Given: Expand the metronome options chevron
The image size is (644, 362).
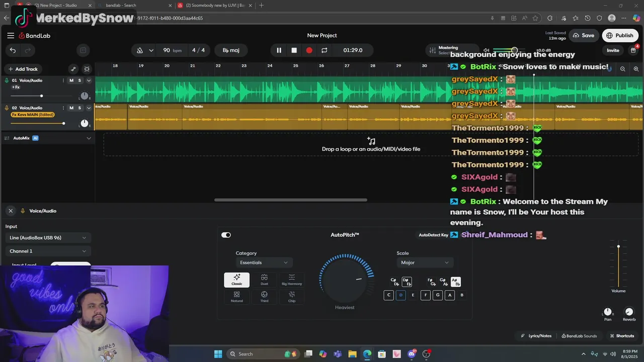Looking at the screenshot, I should (151, 50).
